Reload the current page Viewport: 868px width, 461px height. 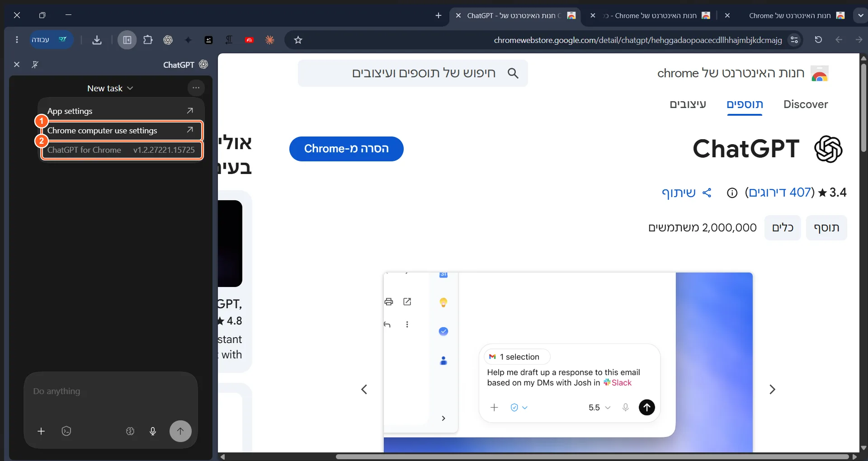[x=818, y=40]
